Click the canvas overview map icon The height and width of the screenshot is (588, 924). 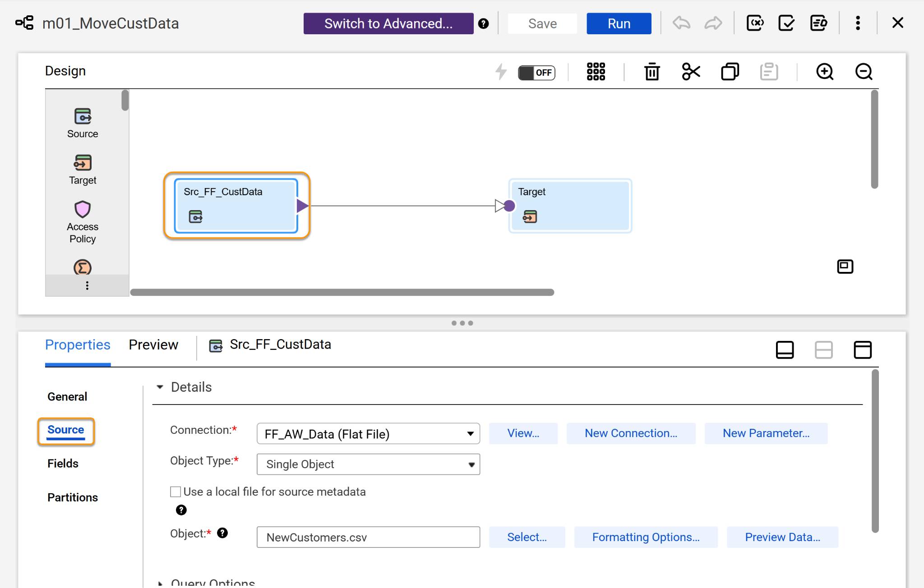[x=845, y=266]
